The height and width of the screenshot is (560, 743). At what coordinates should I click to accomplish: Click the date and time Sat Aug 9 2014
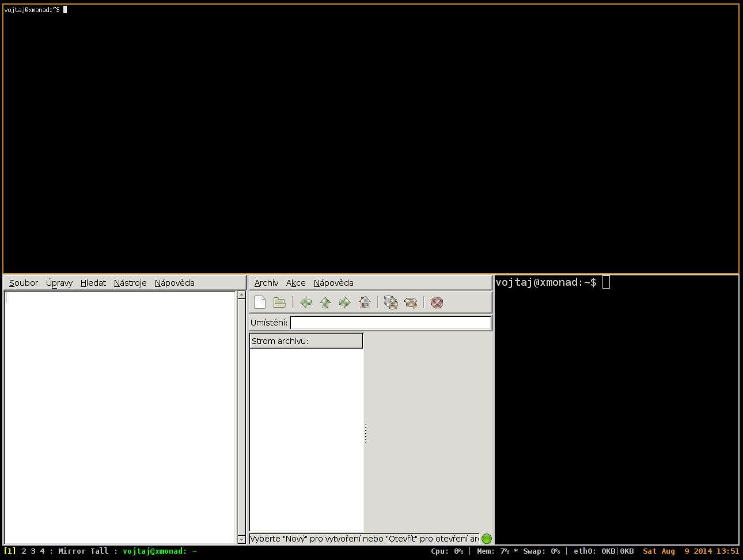(691, 551)
